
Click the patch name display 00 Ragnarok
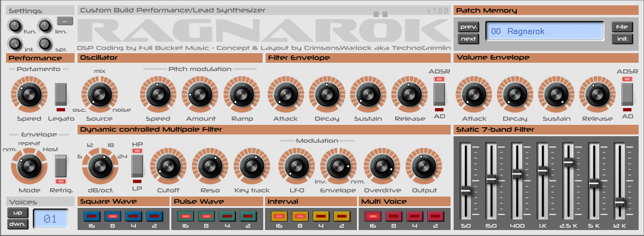click(x=544, y=31)
